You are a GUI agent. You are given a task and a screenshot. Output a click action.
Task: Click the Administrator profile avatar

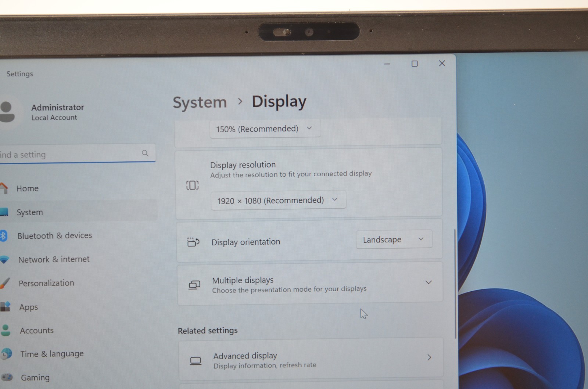coord(7,112)
